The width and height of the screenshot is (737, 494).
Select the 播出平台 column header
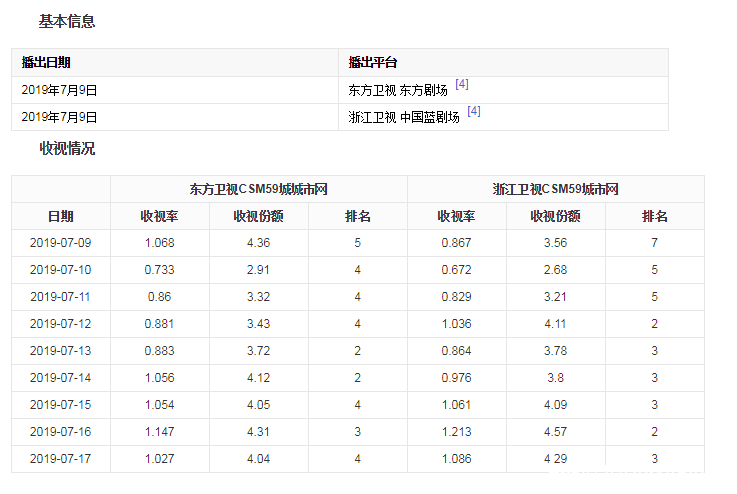click(373, 63)
